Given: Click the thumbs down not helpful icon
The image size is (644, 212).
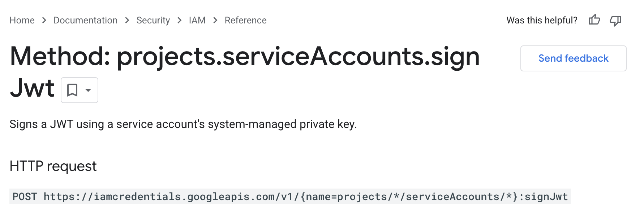Looking at the screenshot, I should click(x=615, y=20).
